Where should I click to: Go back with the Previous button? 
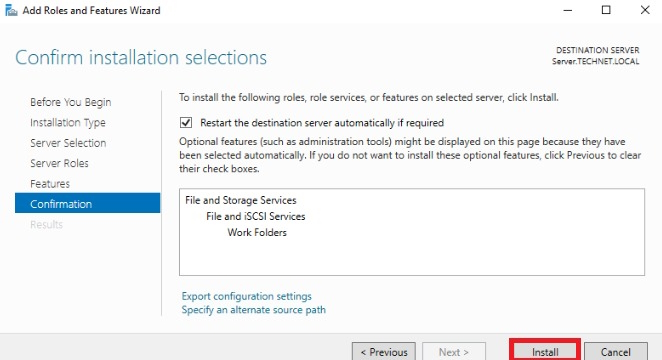tap(384, 352)
